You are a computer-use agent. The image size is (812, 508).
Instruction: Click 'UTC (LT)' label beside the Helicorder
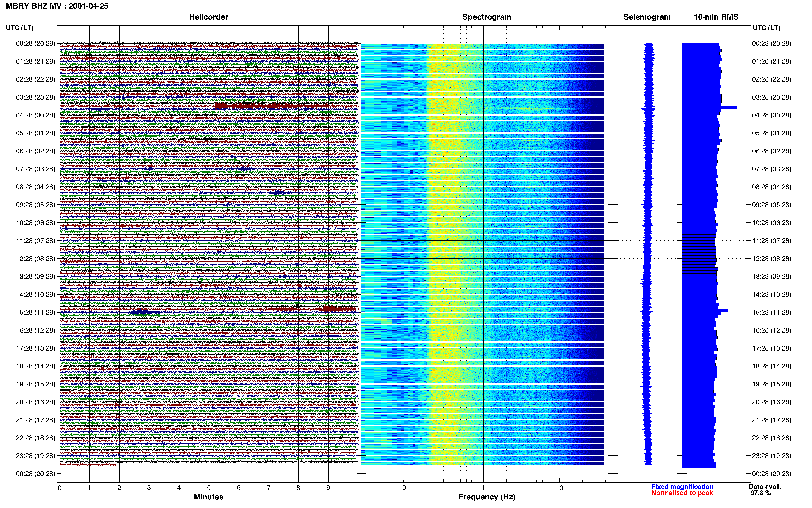click(20, 28)
